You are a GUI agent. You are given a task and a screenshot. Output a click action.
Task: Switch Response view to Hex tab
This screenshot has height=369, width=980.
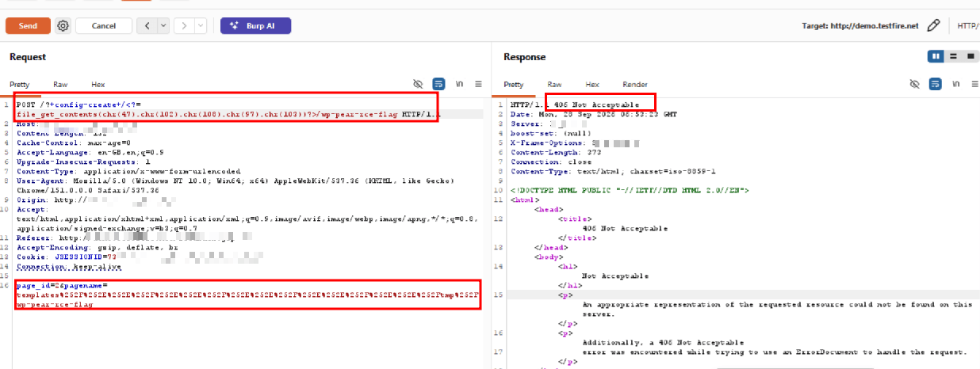(592, 84)
